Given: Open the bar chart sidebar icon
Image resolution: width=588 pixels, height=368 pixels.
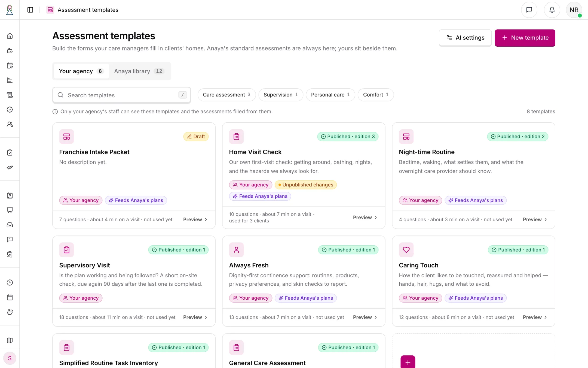Looking at the screenshot, I should coord(10,80).
